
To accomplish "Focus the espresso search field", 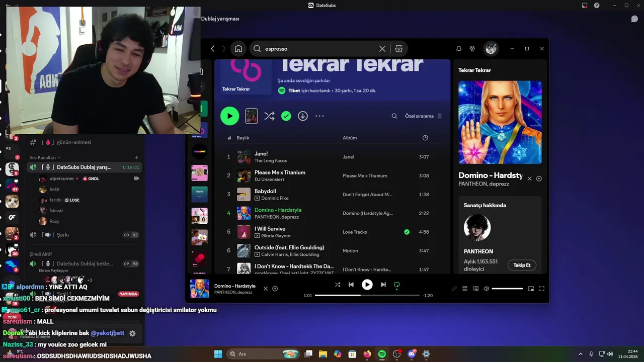I will coord(319,49).
